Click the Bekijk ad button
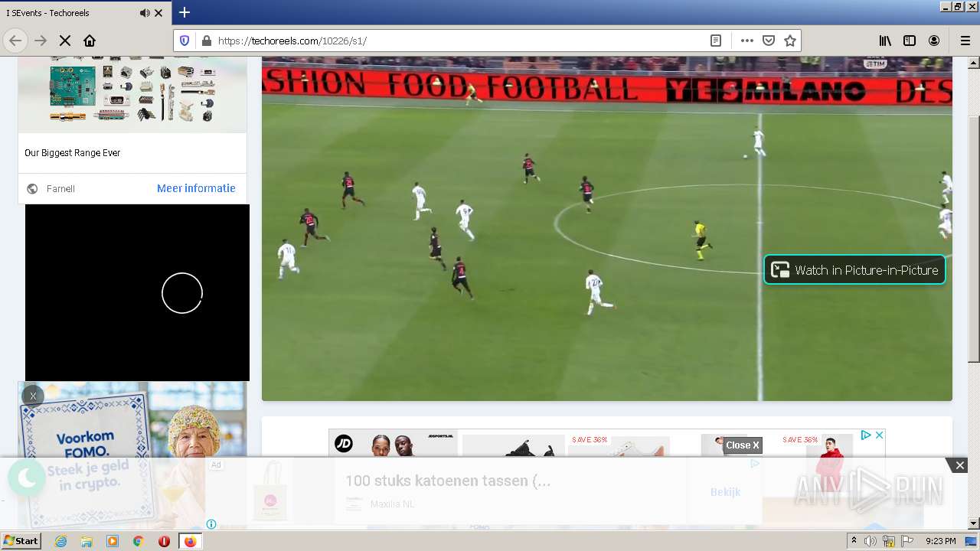The height and width of the screenshot is (551, 980). click(x=725, y=492)
